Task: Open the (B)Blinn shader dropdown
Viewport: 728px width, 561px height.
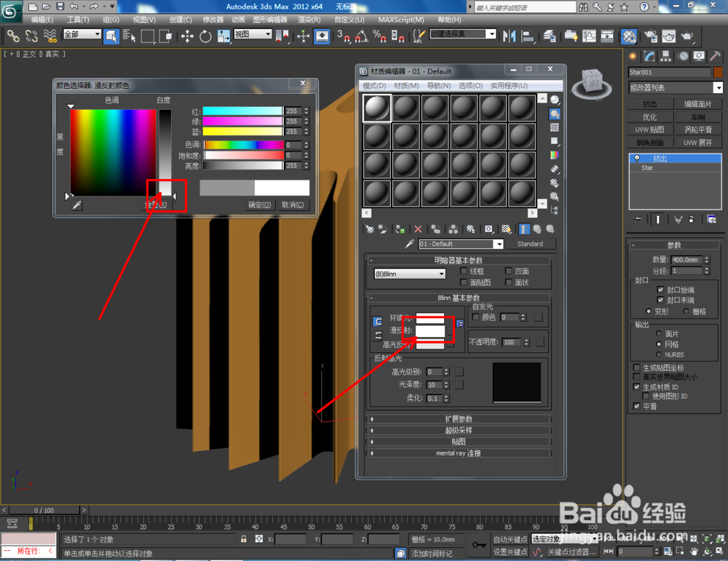Action: (409, 274)
